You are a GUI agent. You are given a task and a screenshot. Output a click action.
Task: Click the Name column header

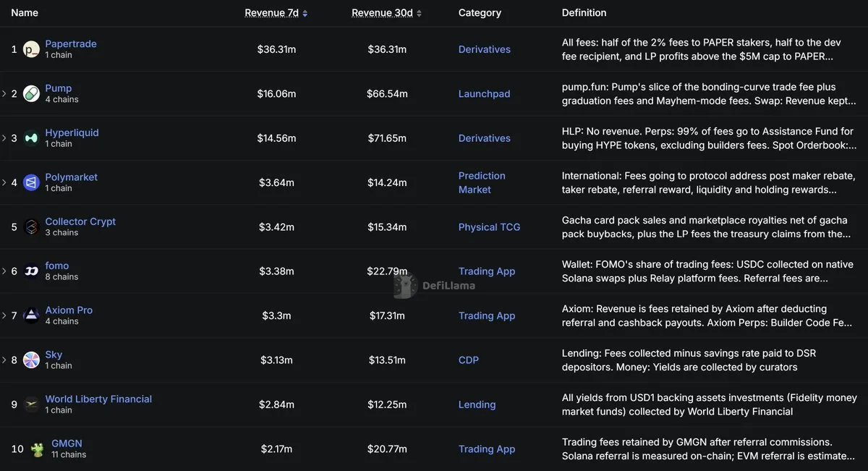click(x=25, y=13)
